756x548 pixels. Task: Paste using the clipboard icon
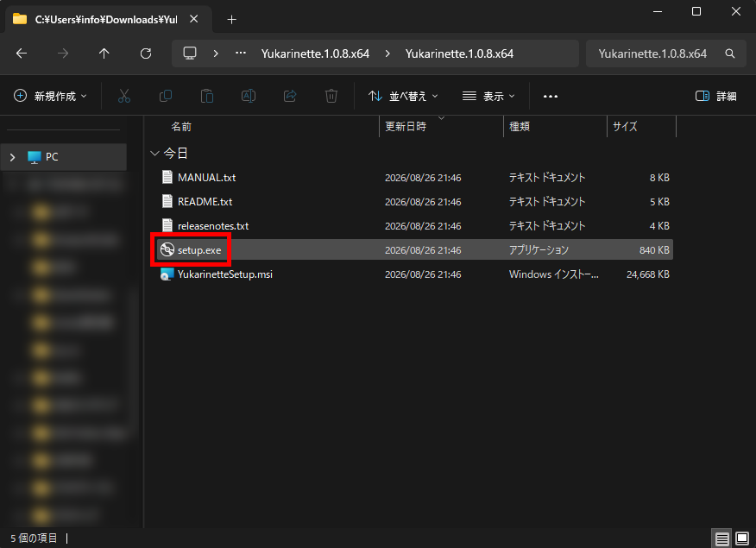pyautogui.click(x=207, y=96)
